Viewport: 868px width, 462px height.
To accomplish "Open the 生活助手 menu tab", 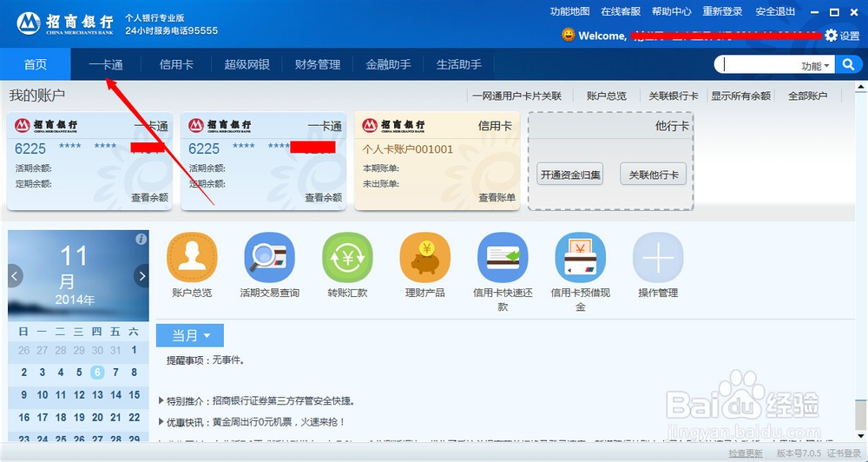I will [x=459, y=64].
